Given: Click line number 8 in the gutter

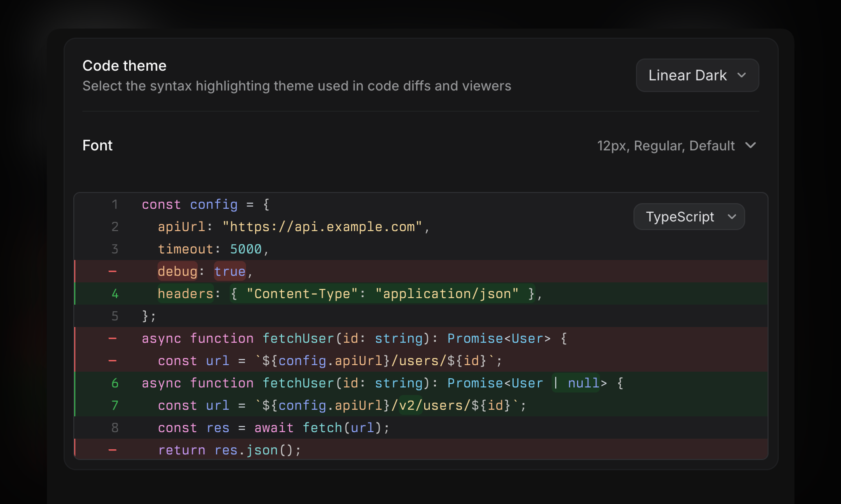Looking at the screenshot, I should tap(115, 428).
